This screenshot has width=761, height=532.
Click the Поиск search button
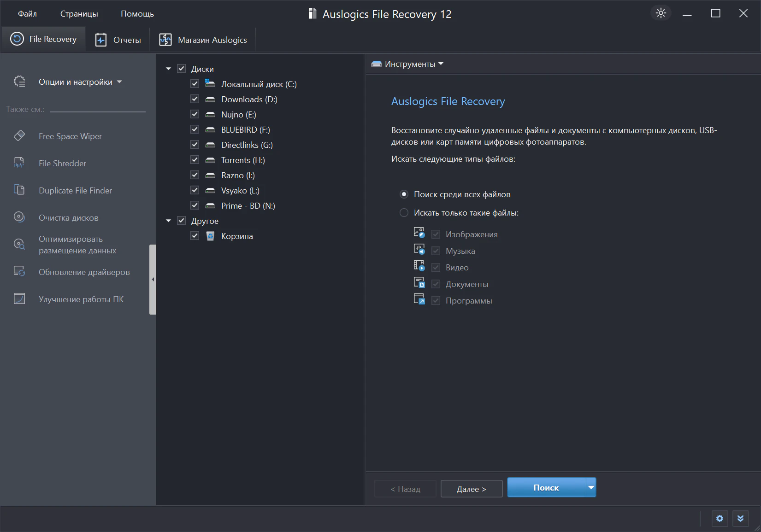546,487
